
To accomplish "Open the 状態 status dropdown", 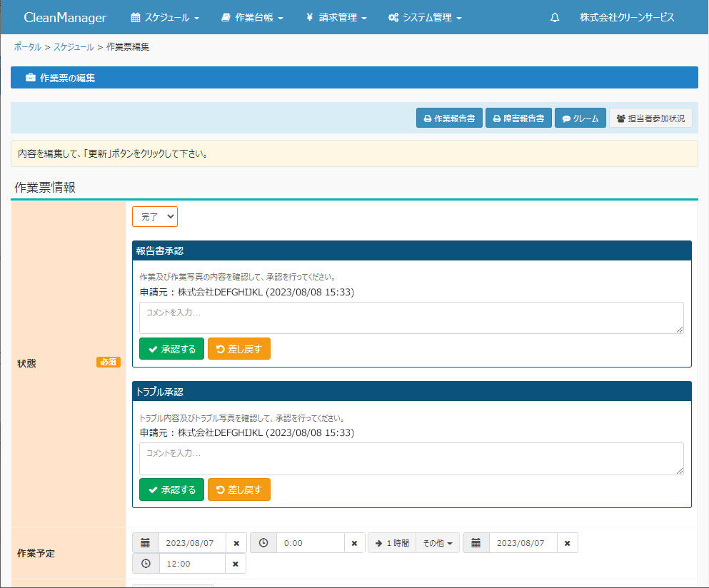I will (x=155, y=216).
